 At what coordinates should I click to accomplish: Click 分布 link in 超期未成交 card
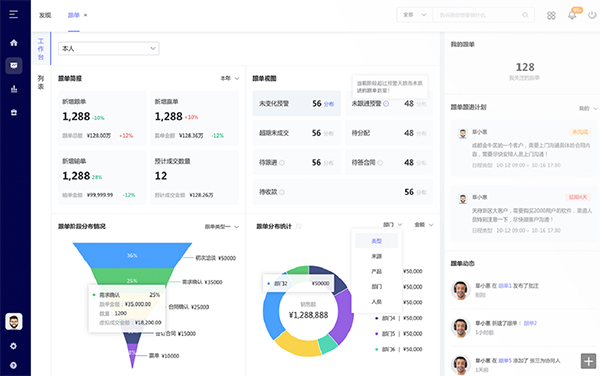click(x=329, y=133)
